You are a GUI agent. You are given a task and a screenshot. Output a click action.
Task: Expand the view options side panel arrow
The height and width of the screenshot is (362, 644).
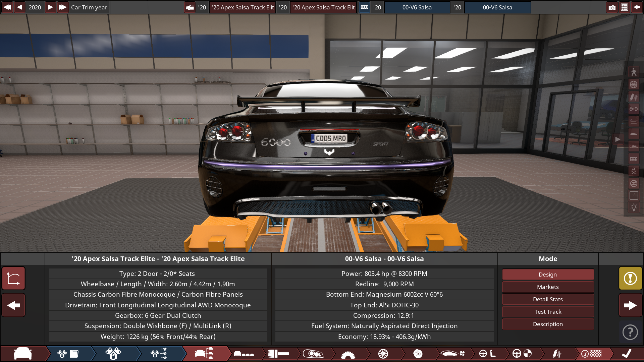click(618, 139)
